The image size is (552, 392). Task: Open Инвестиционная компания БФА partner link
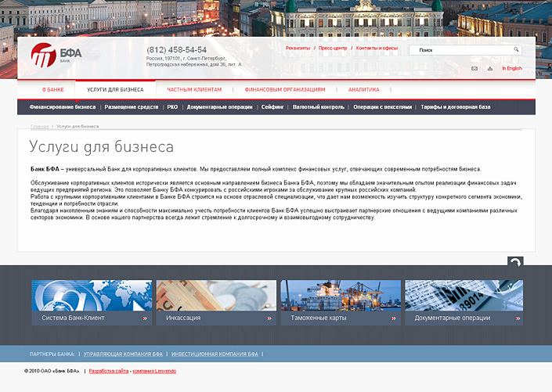[215, 354]
